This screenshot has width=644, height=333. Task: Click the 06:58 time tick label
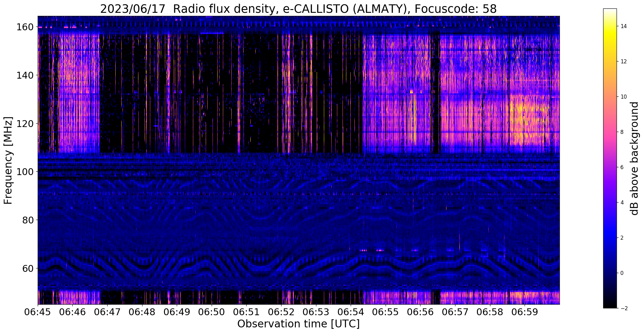490,311
